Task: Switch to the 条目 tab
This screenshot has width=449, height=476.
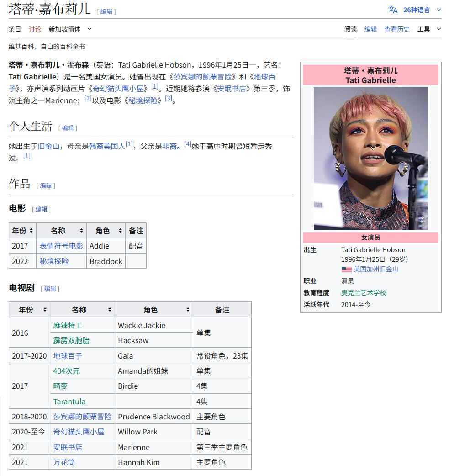Action: pyautogui.click(x=15, y=29)
